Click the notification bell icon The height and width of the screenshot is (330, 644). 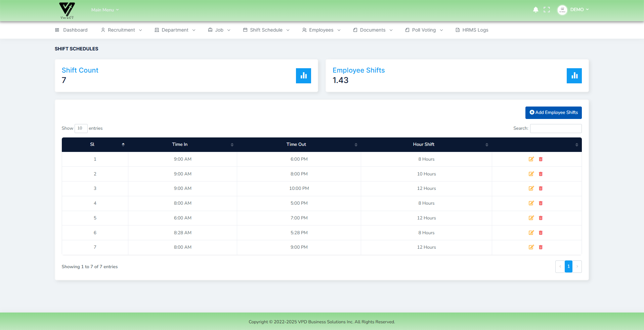coord(535,10)
